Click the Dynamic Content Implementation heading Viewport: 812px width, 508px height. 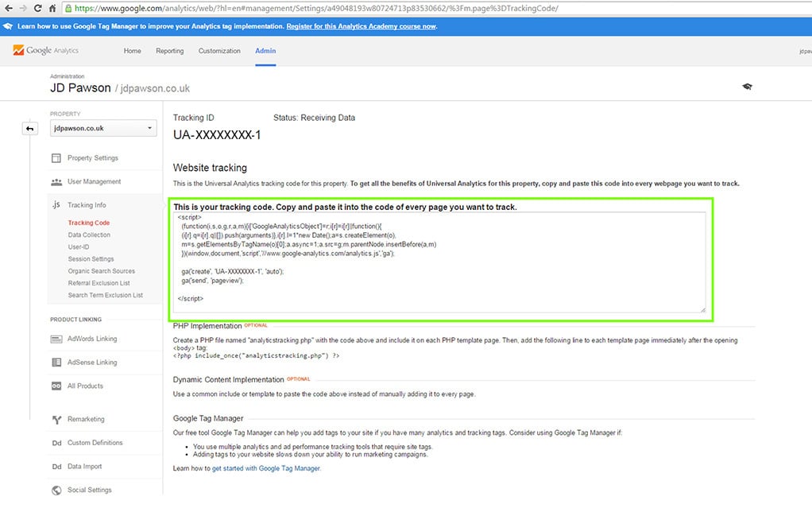pyautogui.click(x=228, y=380)
